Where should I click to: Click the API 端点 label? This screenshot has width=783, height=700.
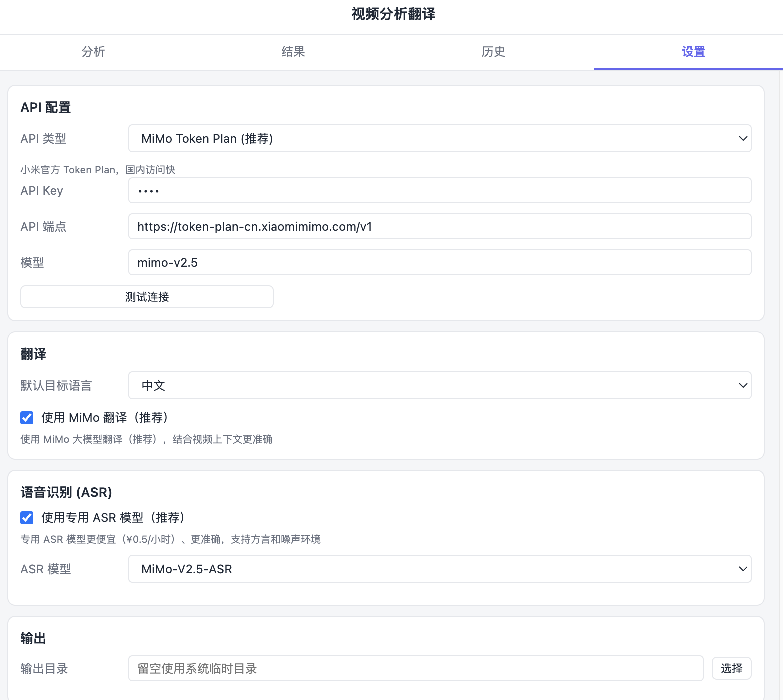43,226
